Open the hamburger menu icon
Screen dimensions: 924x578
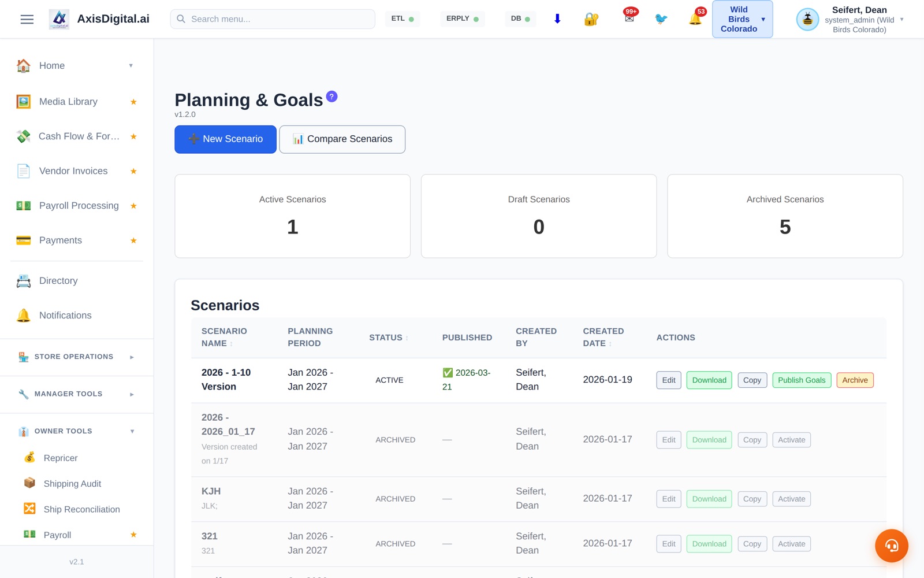coord(27,19)
